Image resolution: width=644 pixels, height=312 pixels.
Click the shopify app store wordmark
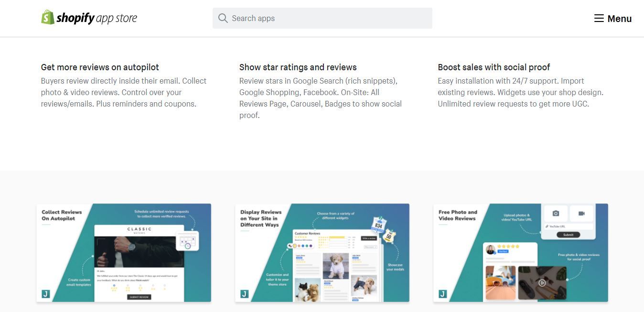pyautogui.click(x=97, y=18)
